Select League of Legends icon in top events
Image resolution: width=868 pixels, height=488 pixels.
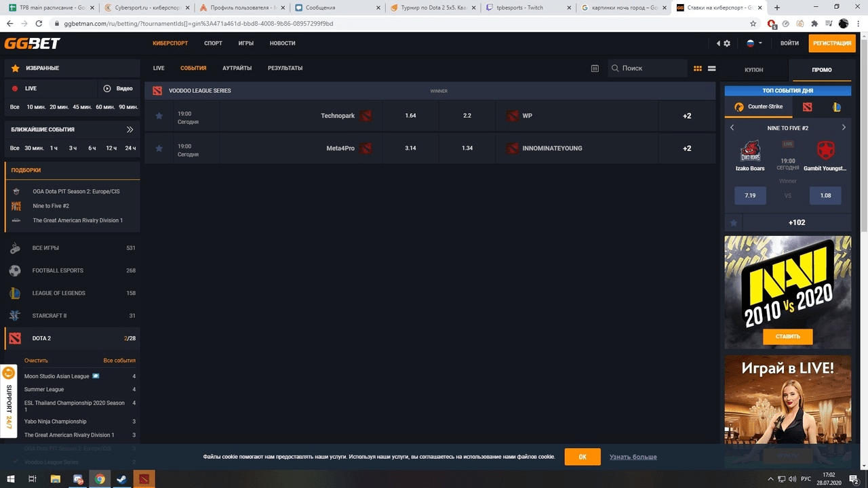click(x=837, y=107)
